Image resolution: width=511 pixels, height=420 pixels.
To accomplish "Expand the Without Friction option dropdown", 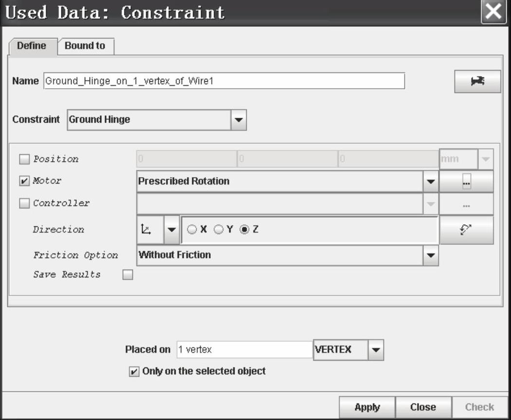I will pyautogui.click(x=430, y=255).
